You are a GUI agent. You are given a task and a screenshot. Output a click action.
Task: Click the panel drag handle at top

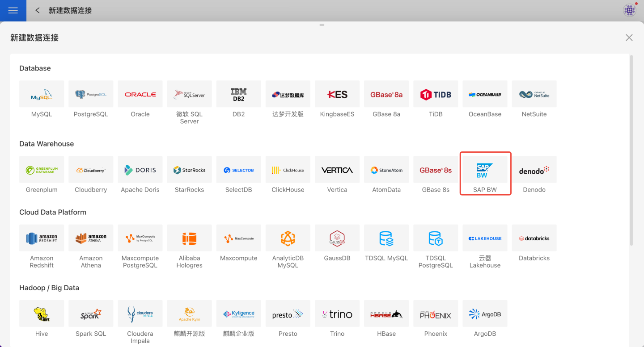(322, 25)
